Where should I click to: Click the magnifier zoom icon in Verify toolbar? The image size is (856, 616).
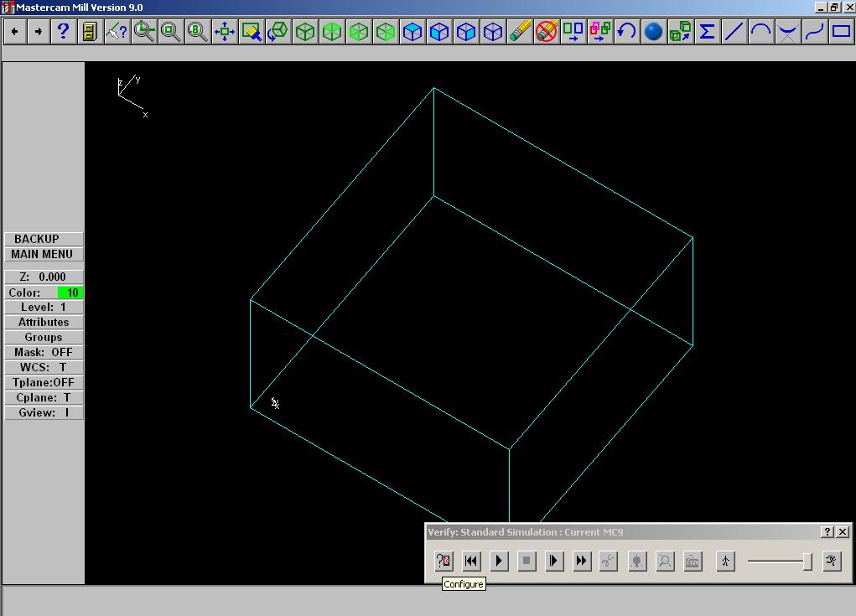tap(665, 561)
